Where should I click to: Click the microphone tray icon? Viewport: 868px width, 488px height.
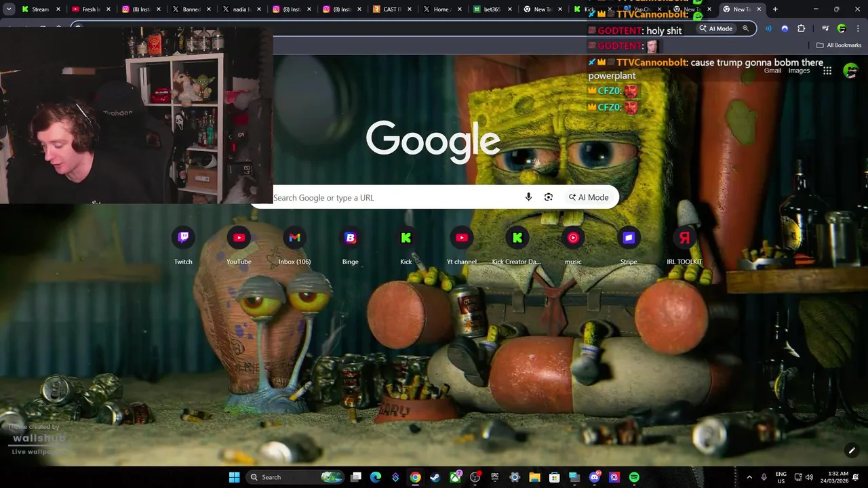pyautogui.click(x=764, y=477)
